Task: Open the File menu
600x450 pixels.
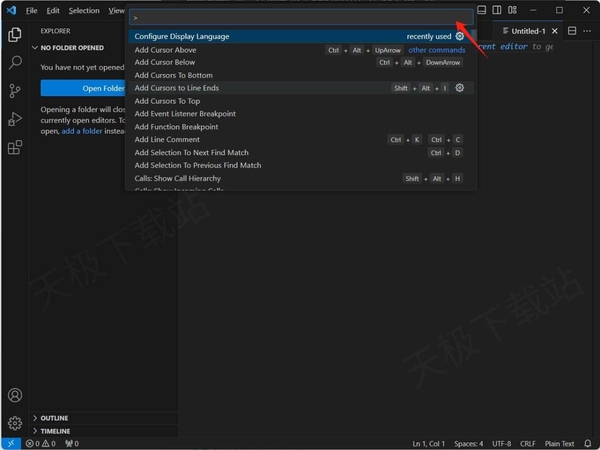Action: [x=31, y=10]
